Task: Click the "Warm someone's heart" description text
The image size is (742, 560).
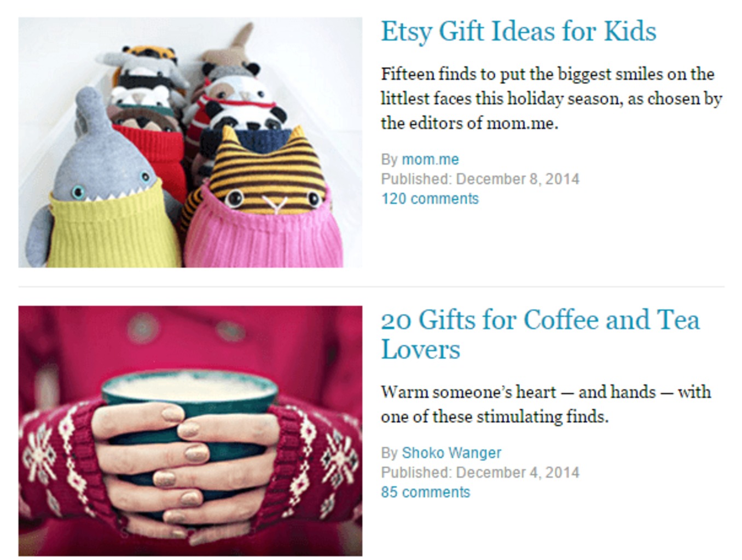Action: [546, 404]
